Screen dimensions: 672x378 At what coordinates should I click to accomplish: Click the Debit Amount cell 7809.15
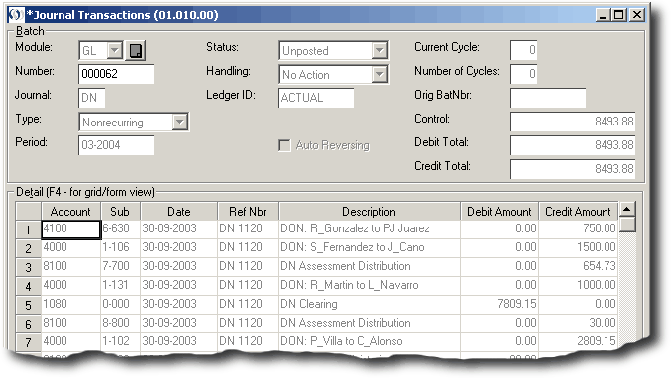(x=500, y=304)
